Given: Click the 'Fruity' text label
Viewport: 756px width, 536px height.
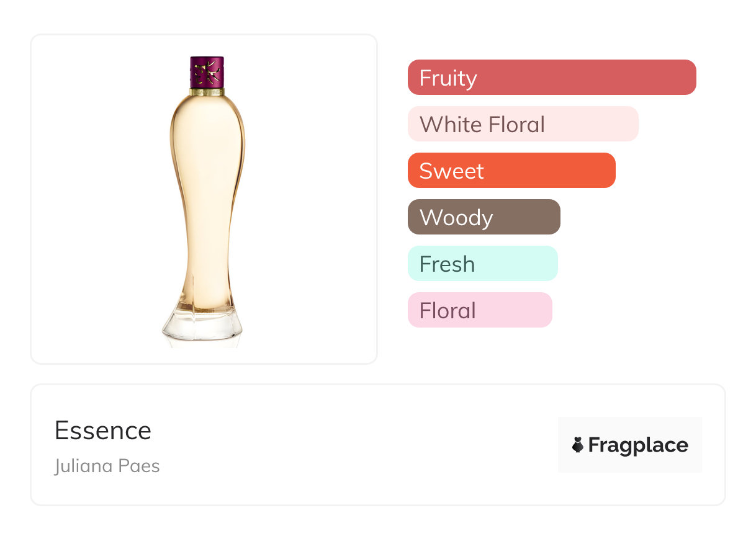Looking at the screenshot, I should [x=448, y=78].
